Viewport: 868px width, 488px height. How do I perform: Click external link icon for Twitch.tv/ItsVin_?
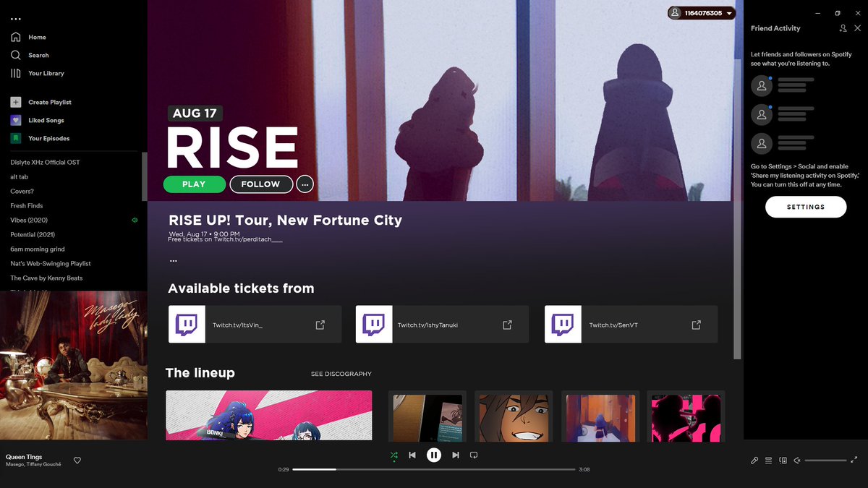click(x=320, y=325)
